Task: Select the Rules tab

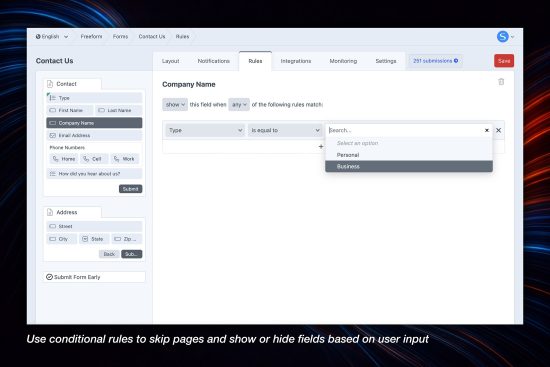Action: point(255,61)
